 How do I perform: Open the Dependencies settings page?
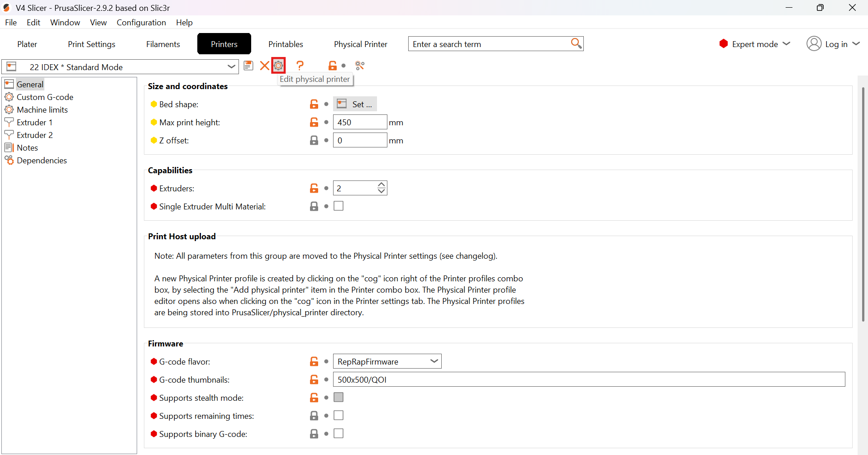click(42, 160)
